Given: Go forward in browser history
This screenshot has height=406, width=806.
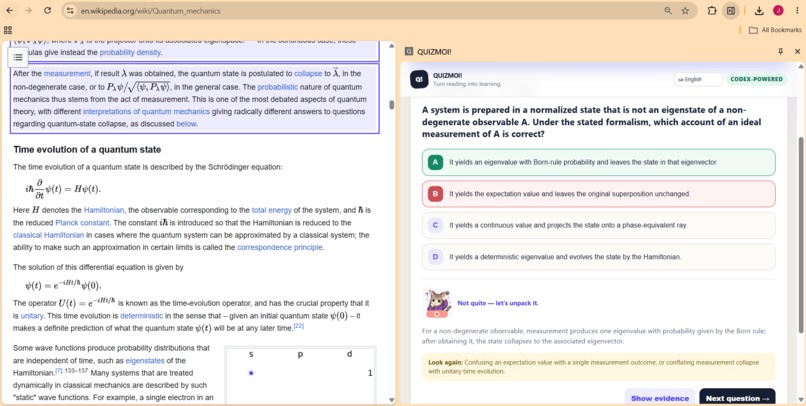Looking at the screenshot, I should 28,10.
